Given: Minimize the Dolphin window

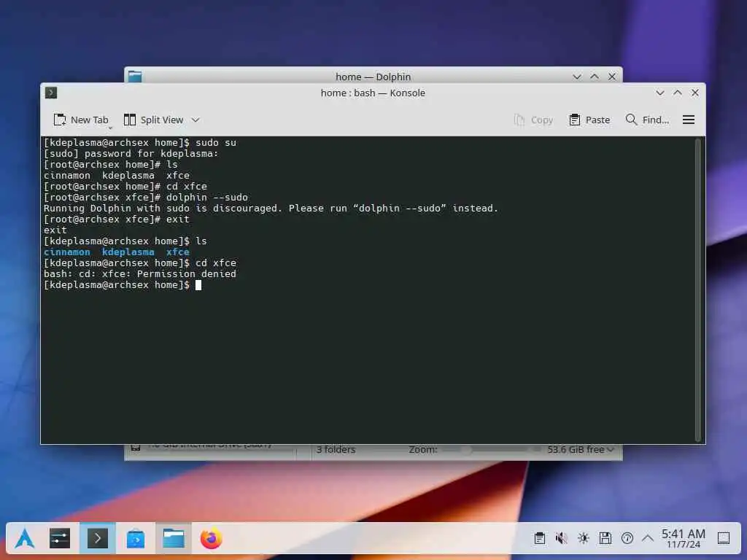Looking at the screenshot, I should 577,77.
